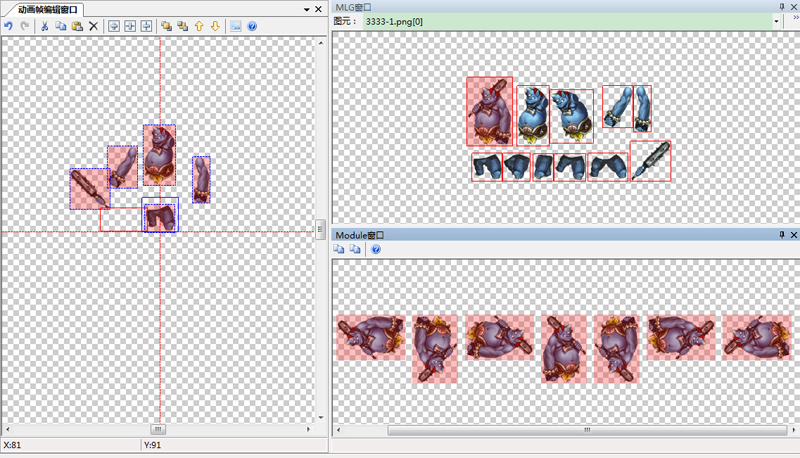800x458 pixels.
Task: Select second module thumbnail in Module window
Action: pos(435,349)
